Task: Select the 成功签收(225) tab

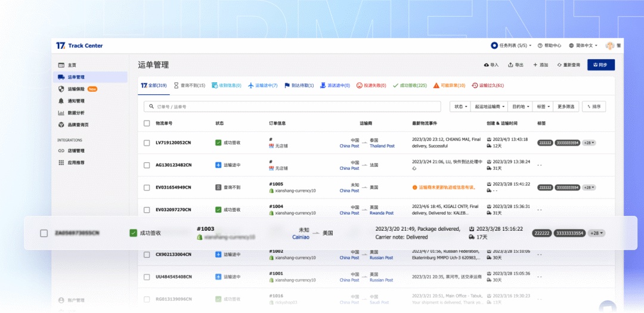Action: tap(410, 85)
